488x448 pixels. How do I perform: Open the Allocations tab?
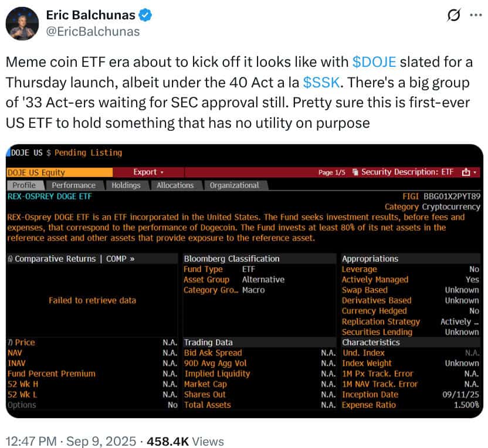[175, 185]
